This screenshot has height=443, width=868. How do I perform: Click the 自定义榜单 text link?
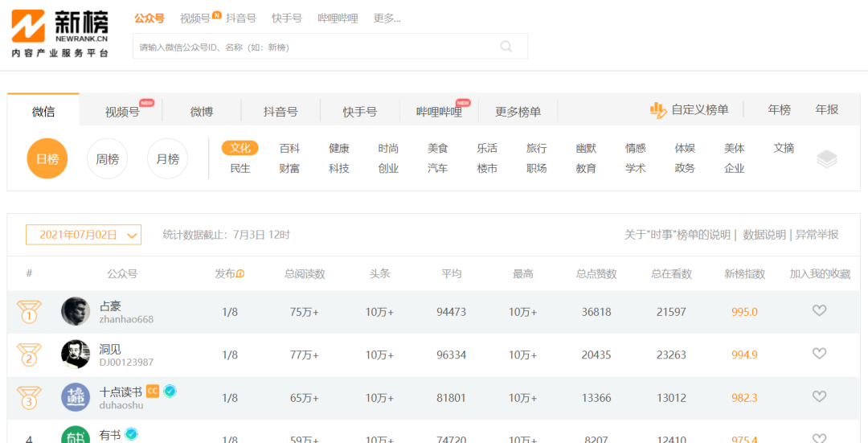click(x=700, y=109)
